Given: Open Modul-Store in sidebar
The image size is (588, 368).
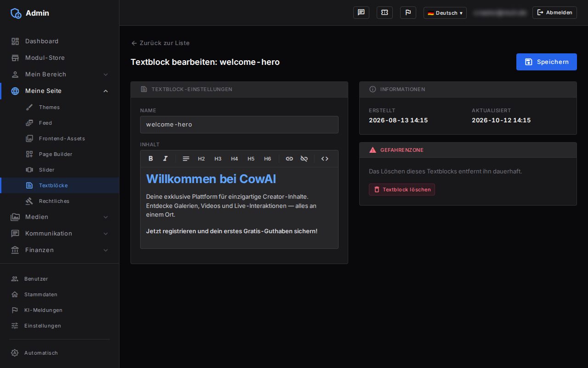Looking at the screenshot, I should coord(60,57).
